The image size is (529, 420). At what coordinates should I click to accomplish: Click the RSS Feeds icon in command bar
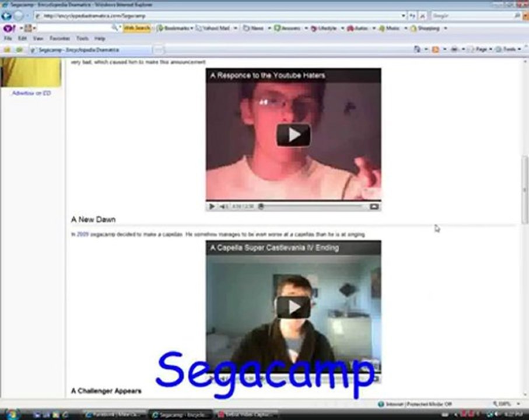point(436,49)
